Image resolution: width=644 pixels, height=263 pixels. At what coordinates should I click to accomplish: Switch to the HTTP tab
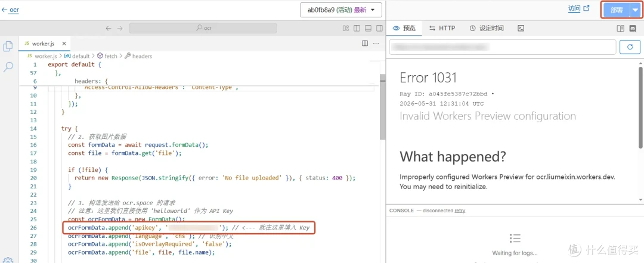click(442, 29)
